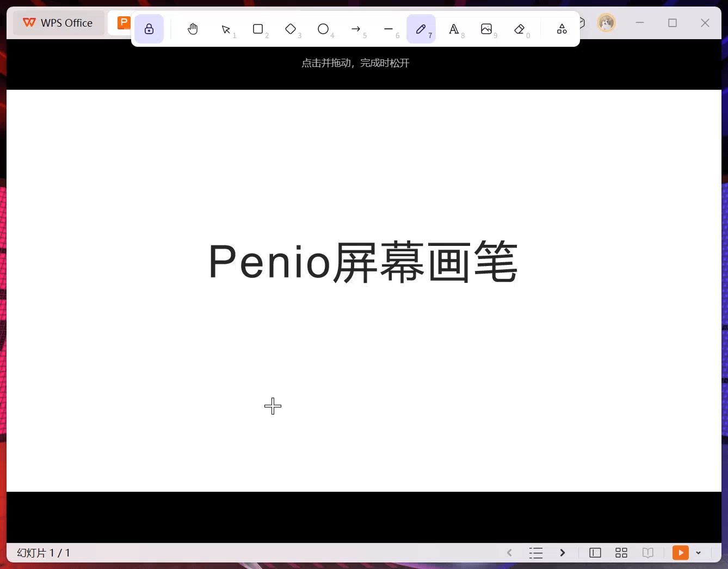The image size is (728, 569).
Task: Start the slideshow with orange play button
Action: (x=680, y=553)
